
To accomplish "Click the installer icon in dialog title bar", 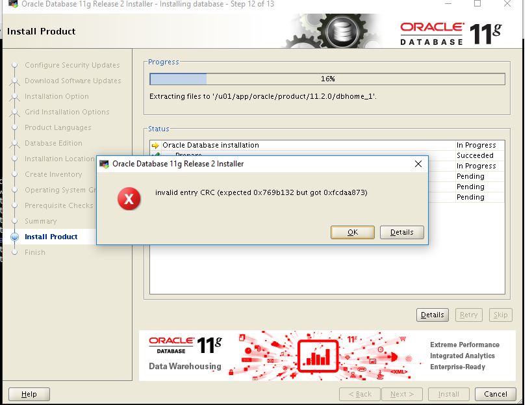I will pos(104,164).
